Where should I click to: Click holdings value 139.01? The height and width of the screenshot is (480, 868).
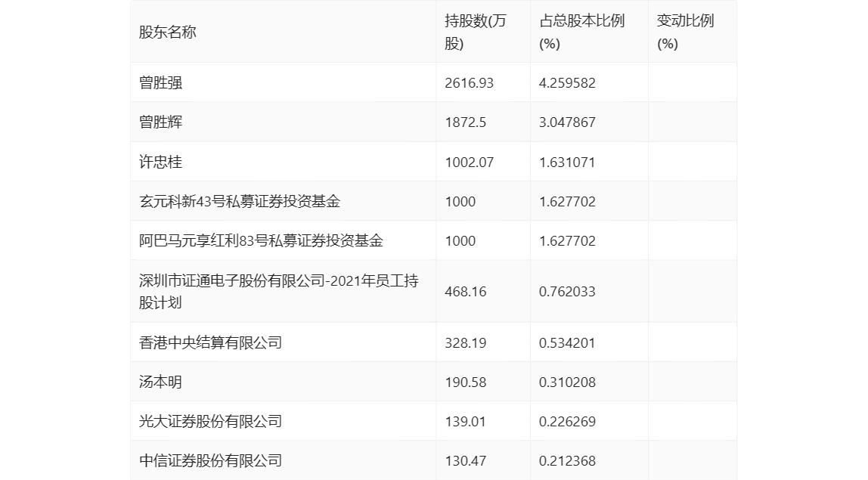coord(466,422)
